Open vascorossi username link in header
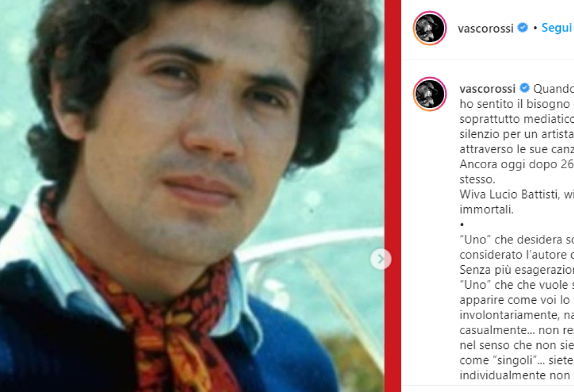Image resolution: width=574 pixels, height=392 pixels. tap(486, 28)
